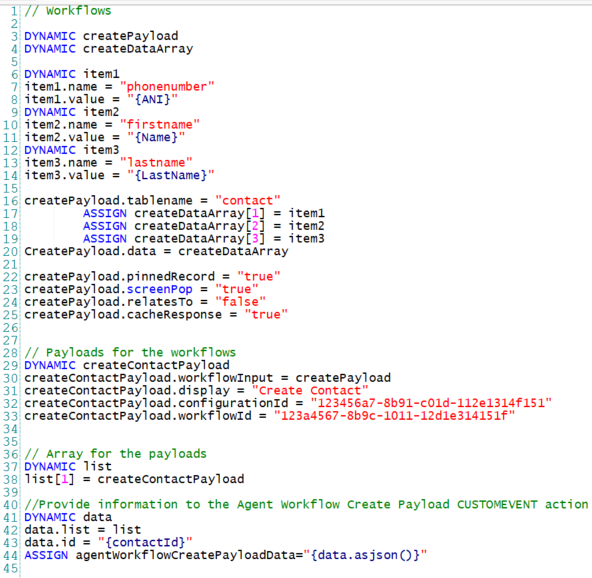Click 'DYNAMIC list' on line 37
Viewport: 592px width, 578px height.
(x=68, y=467)
